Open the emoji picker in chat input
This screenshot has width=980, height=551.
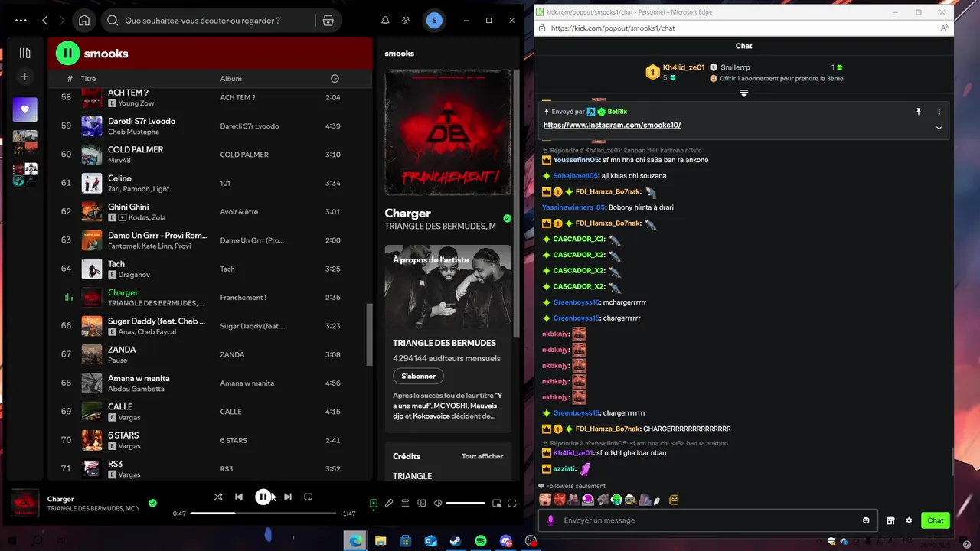(x=866, y=520)
